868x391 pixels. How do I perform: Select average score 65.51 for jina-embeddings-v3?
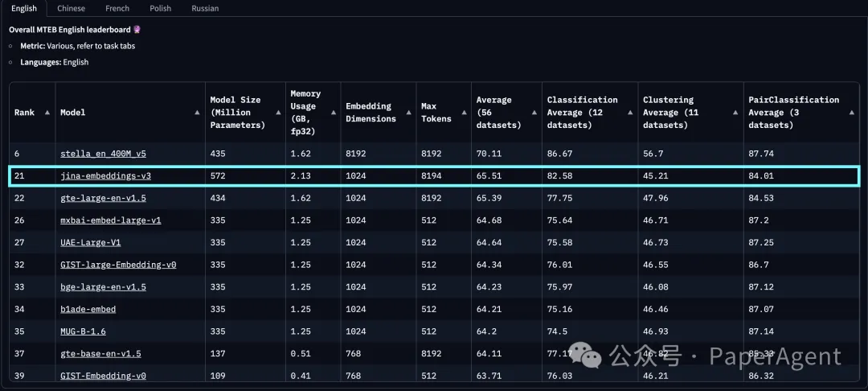[506, 176]
